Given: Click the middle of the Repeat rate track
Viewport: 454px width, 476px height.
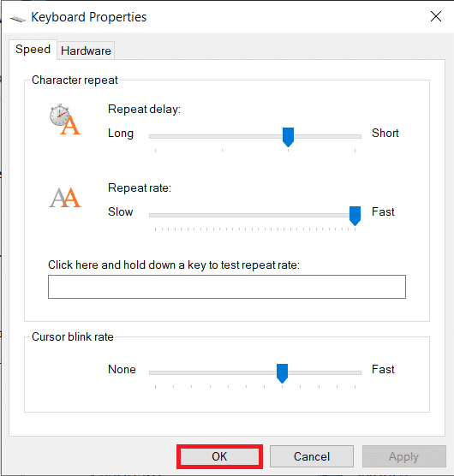Looking at the screenshot, I should click(255, 215).
